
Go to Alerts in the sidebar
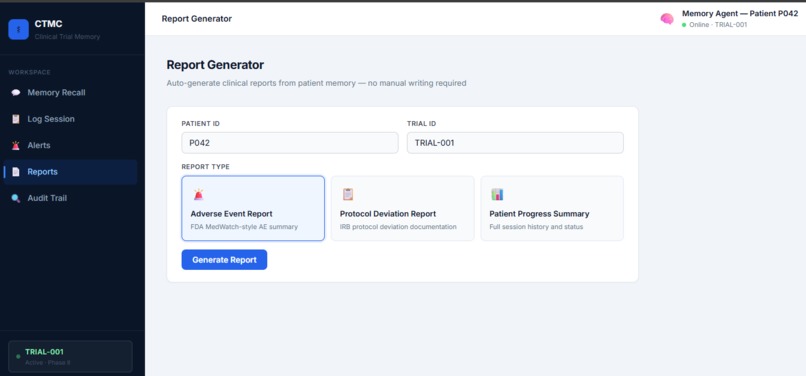[70, 145]
